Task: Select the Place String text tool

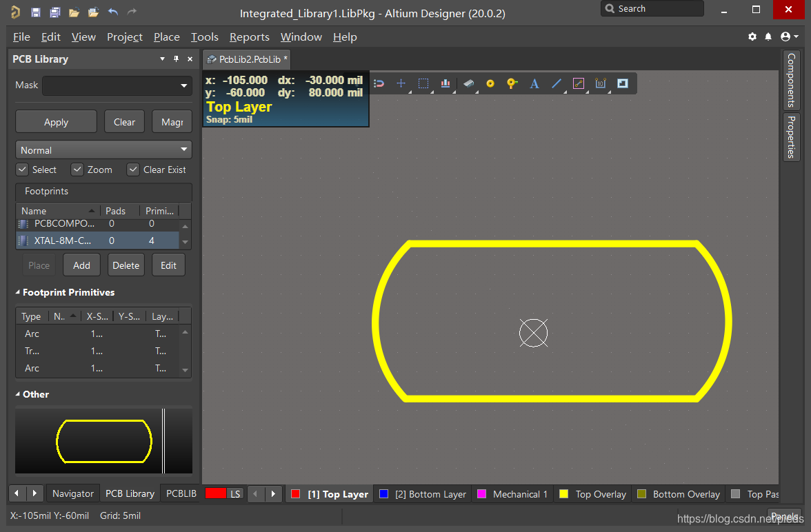Action: pos(534,83)
